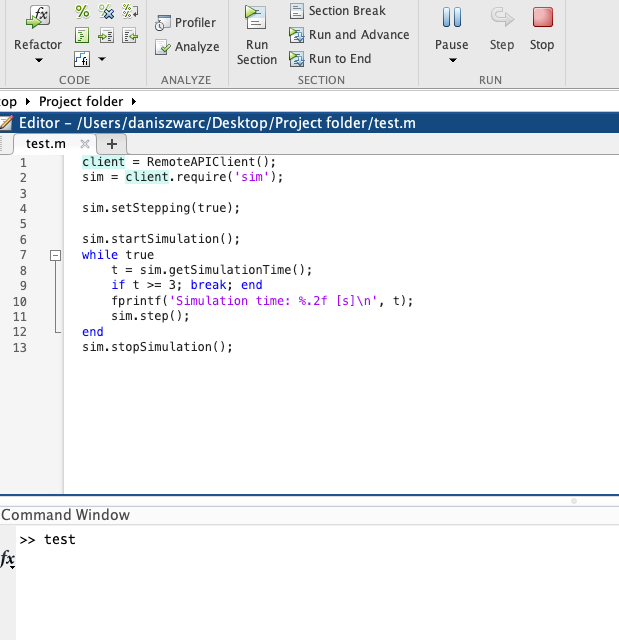Click the Increase Indent icon
This screenshot has height=640, width=619.
tap(106, 36)
